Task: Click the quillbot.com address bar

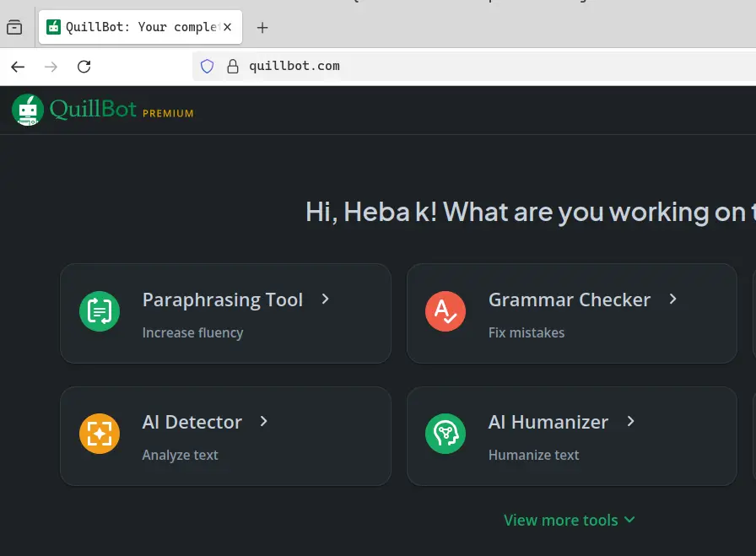Action: click(474, 66)
